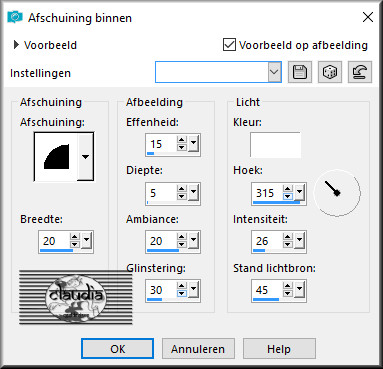Viewport: 383px width, 369px height.
Task: Decrease Glinstering with the down arrow
Action: [182, 294]
